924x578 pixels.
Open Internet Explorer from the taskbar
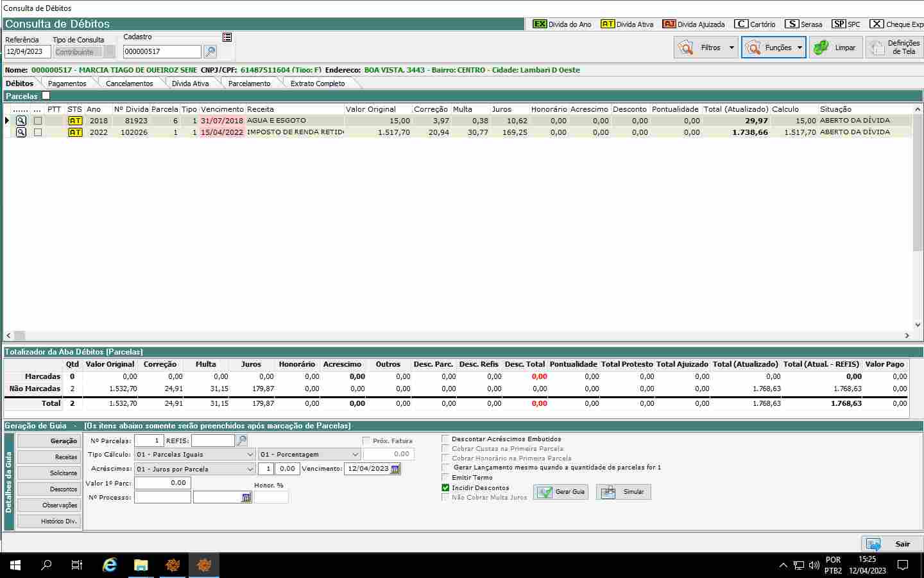(x=110, y=565)
